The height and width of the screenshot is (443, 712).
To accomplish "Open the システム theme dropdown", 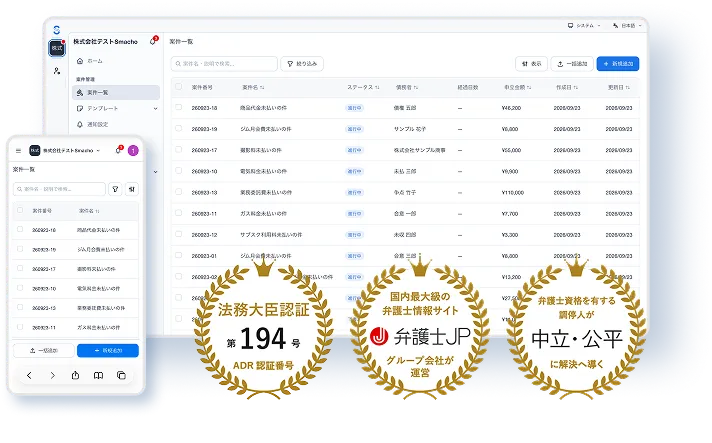I will 584,25.
